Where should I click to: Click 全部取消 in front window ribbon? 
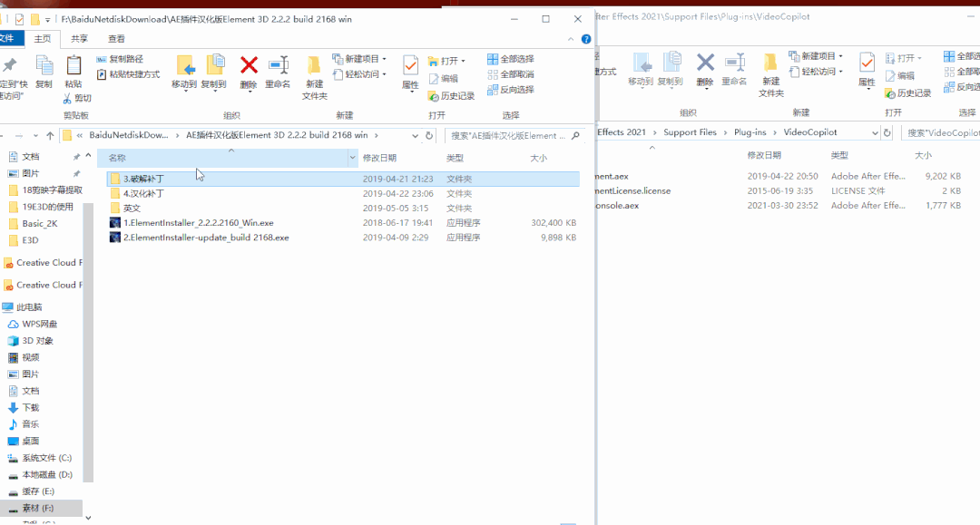(x=511, y=74)
